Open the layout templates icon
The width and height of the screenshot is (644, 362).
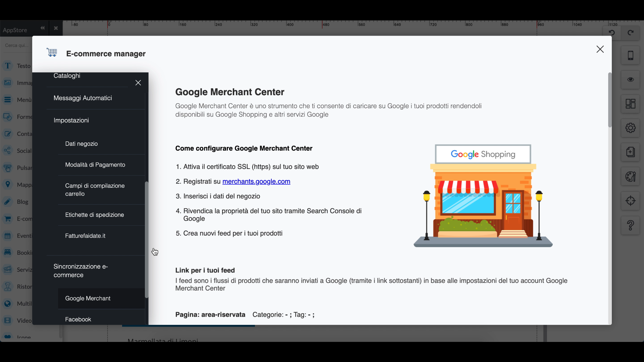(x=630, y=104)
